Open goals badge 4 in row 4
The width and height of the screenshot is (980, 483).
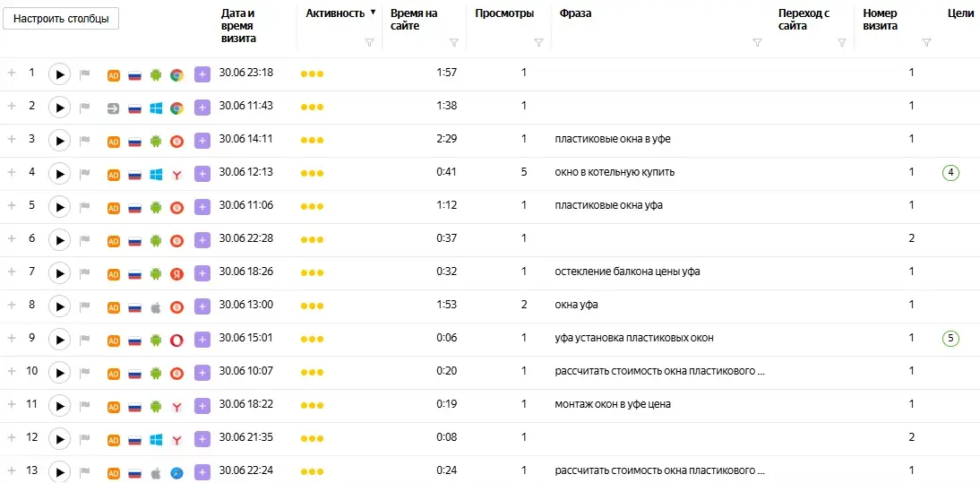pos(950,173)
